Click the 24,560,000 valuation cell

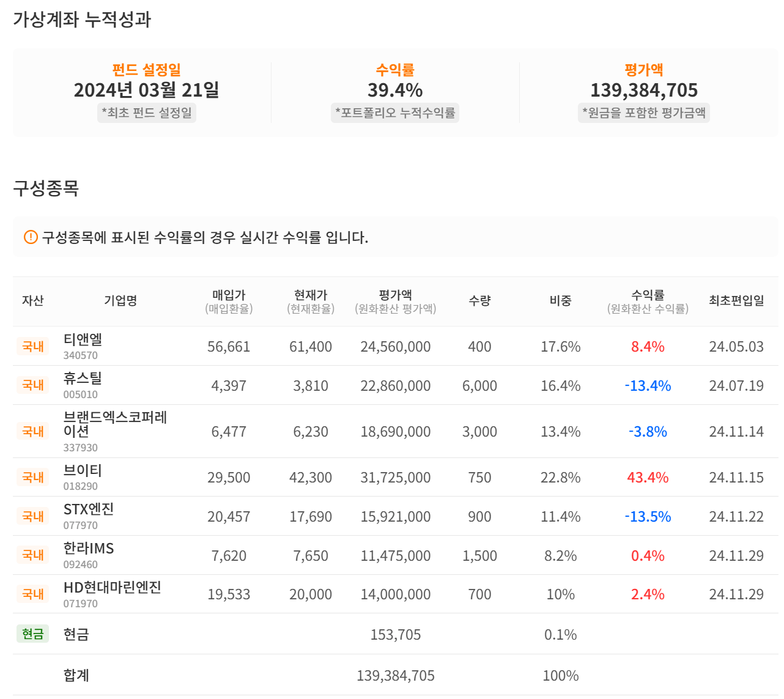[x=396, y=347]
